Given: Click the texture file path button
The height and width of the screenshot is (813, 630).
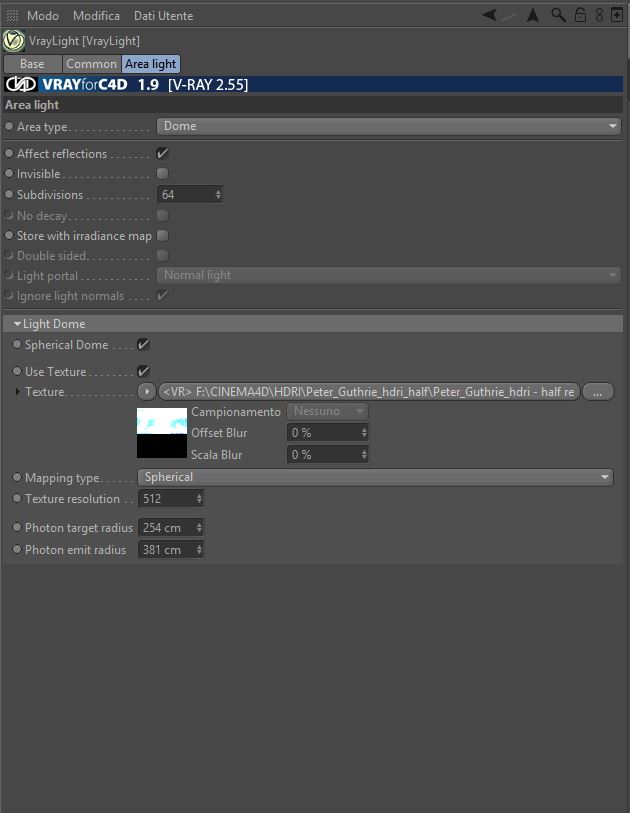Looking at the screenshot, I should pos(369,391).
